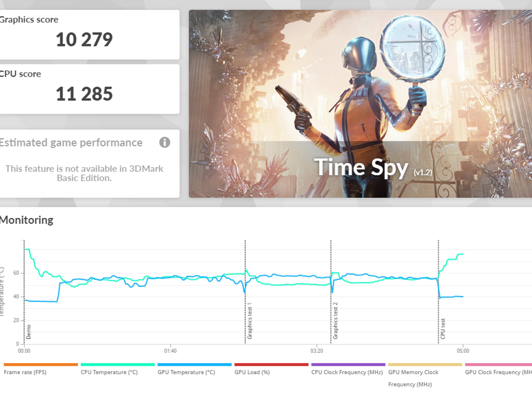Click the CPU test chart marker
This screenshot has height=399, width=532.
click(x=443, y=329)
